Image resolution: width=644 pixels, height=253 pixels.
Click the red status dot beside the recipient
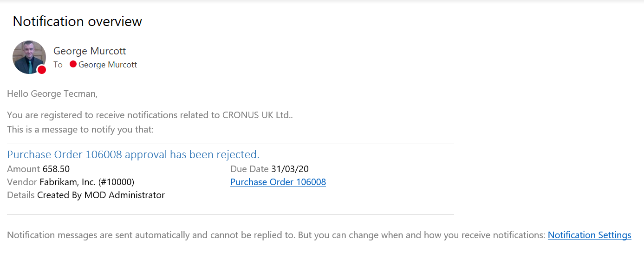coord(73,64)
